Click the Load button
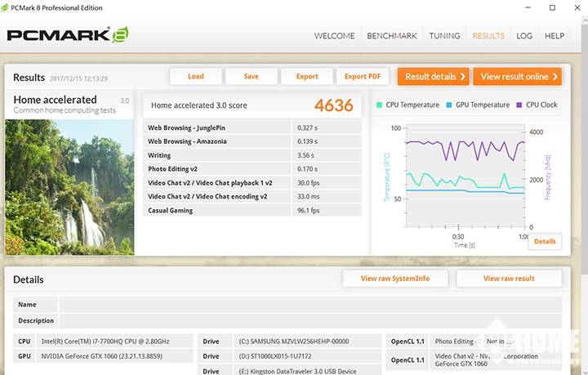The height and width of the screenshot is (375, 588). [x=196, y=77]
